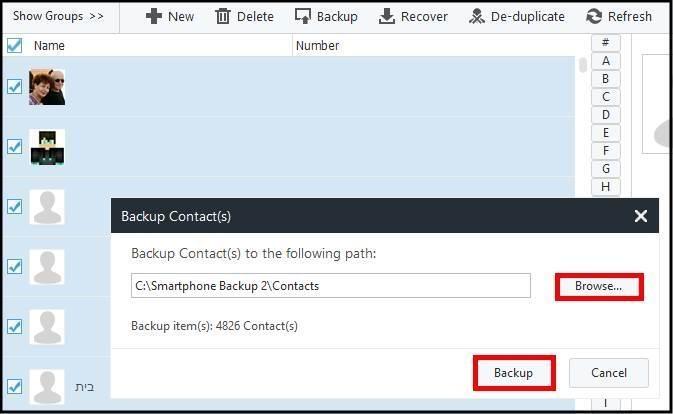
Task: Click the De-duplicate toolbar icon
Action: 477,16
